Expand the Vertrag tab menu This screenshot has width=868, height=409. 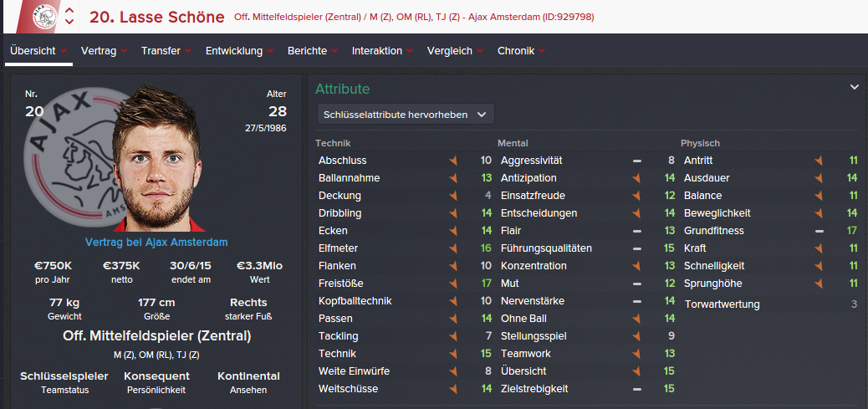tap(104, 51)
